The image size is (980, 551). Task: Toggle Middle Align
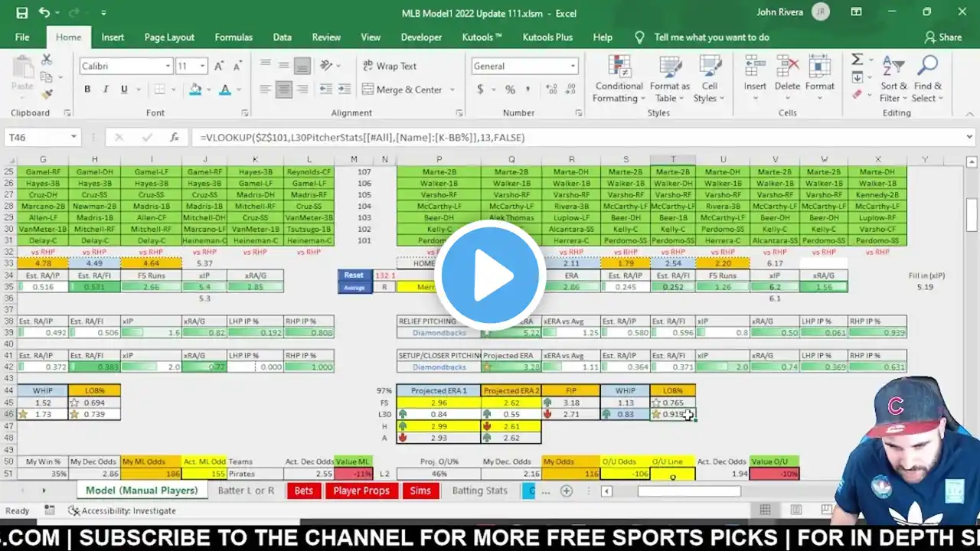[x=284, y=66]
